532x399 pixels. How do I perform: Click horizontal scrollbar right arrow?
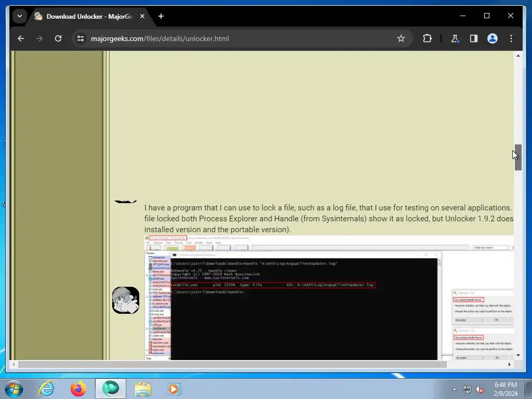click(509, 364)
